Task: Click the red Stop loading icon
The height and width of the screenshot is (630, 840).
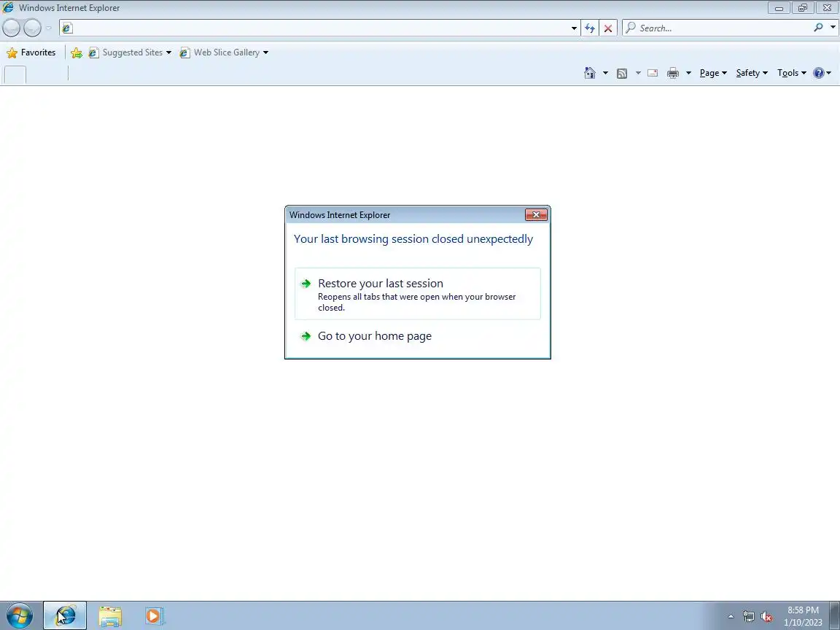Action: [608, 28]
